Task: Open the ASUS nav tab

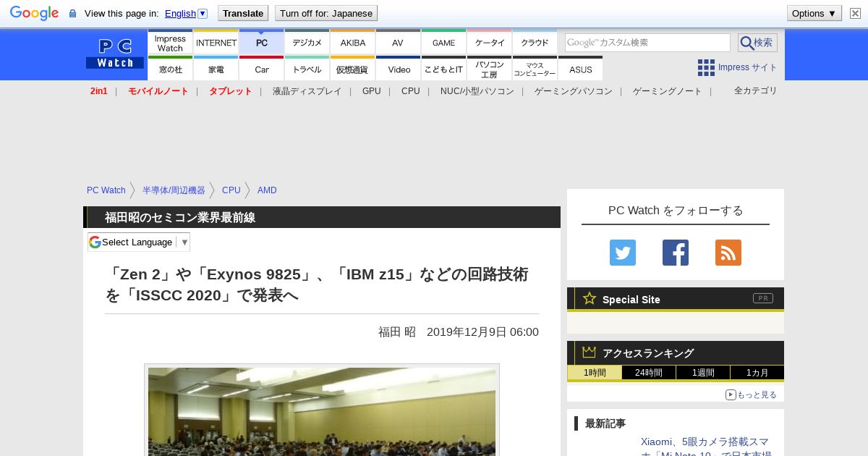Action: pyautogui.click(x=581, y=69)
